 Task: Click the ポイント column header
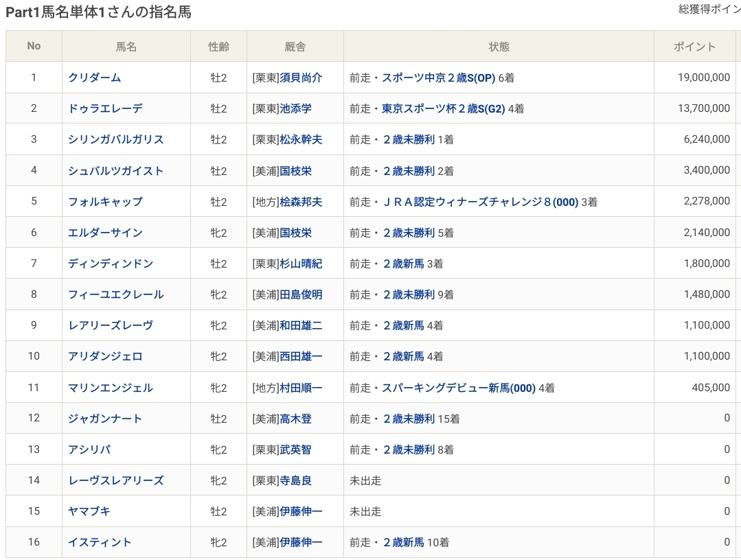click(694, 47)
